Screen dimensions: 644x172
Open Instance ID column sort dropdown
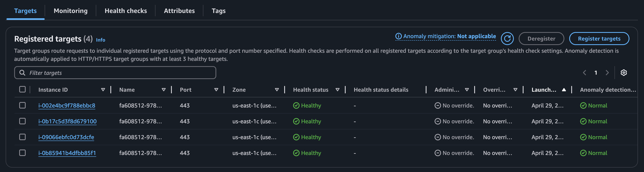pyautogui.click(x=103, y=90)
